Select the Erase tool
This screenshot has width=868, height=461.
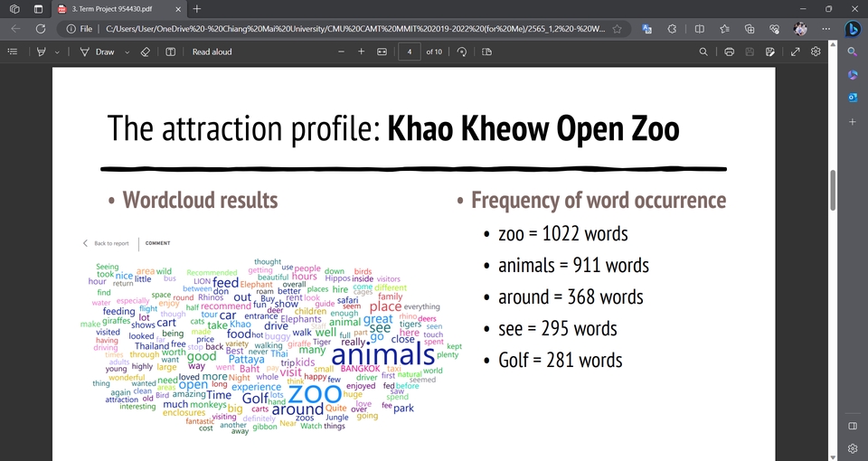pos(145,52)
